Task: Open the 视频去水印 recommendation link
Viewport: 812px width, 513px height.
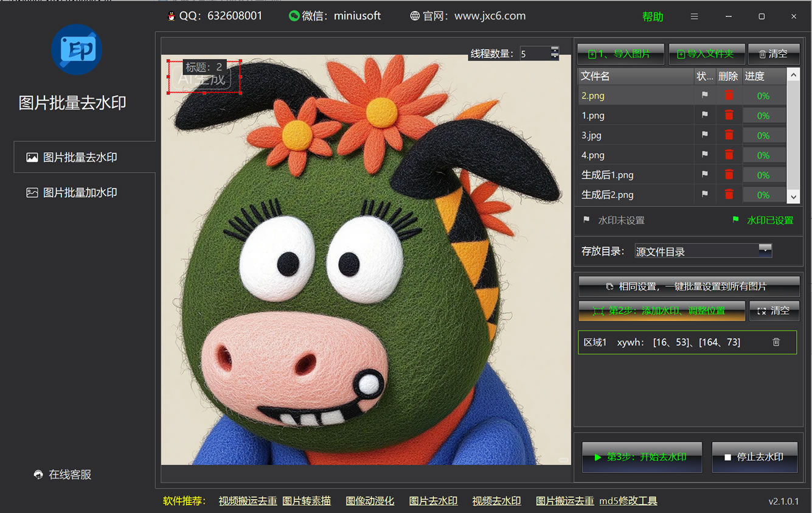Action: [x=496, y=501]
